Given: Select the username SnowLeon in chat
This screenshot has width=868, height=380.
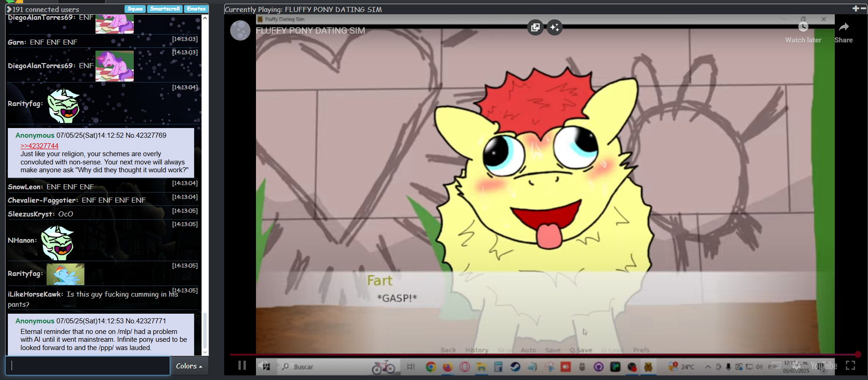Looking at the screenshot, I should coord(24,187).
